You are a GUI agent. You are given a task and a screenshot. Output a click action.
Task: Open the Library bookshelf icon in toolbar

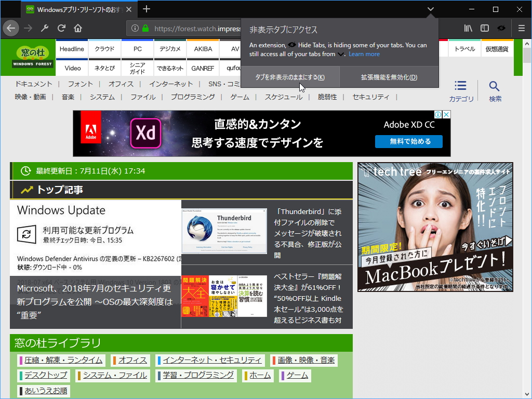[x=467, y=29]
